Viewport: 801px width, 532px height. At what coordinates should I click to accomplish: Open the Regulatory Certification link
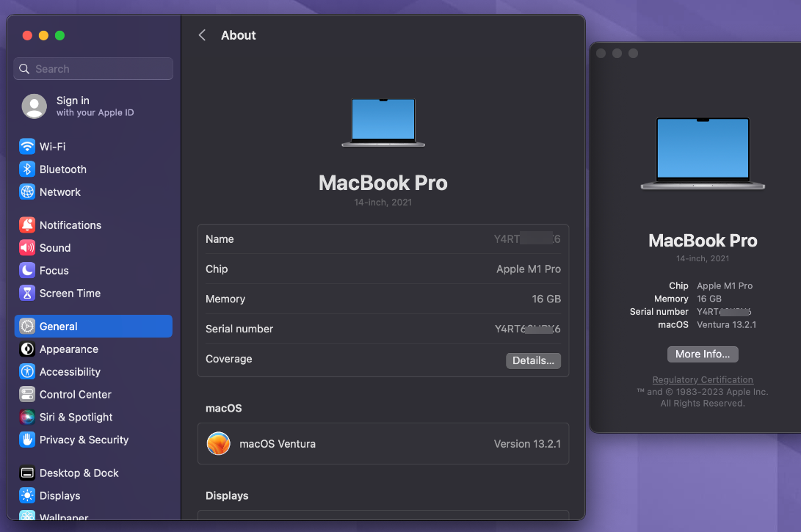tap(703, 380)
